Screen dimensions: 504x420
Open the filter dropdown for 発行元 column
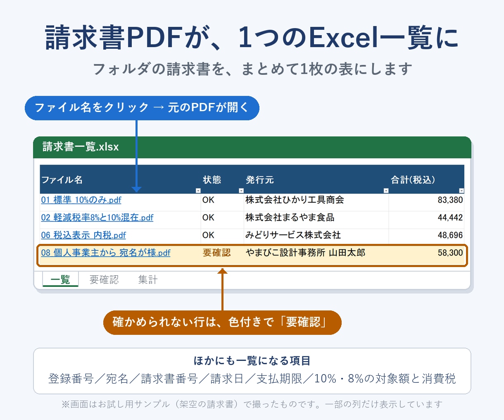coord(386,191)
